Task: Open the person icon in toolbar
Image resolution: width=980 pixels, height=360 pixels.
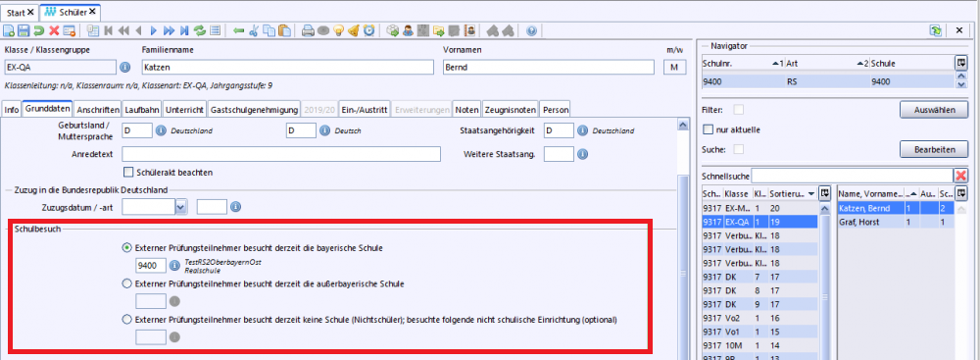Action: (408, 30)
